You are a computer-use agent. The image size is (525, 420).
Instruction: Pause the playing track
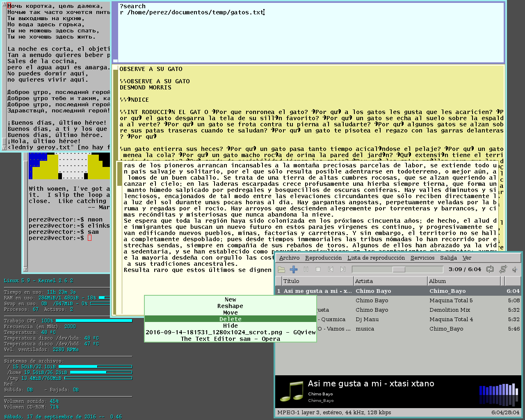306,269
